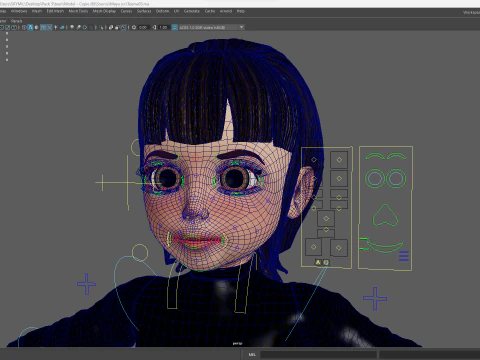
Task: Select the purple cross control left of shoulder
Action: click(86, 284)
